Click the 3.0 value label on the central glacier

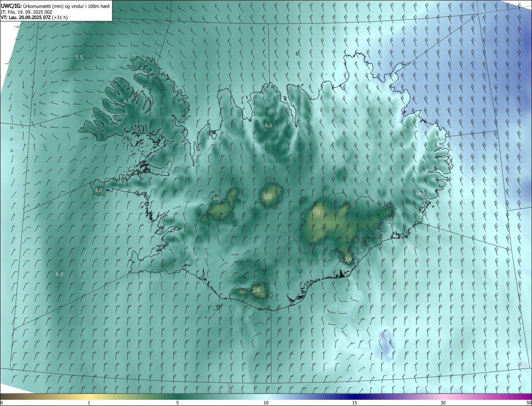pyautogui.click(x=268, y=197)
